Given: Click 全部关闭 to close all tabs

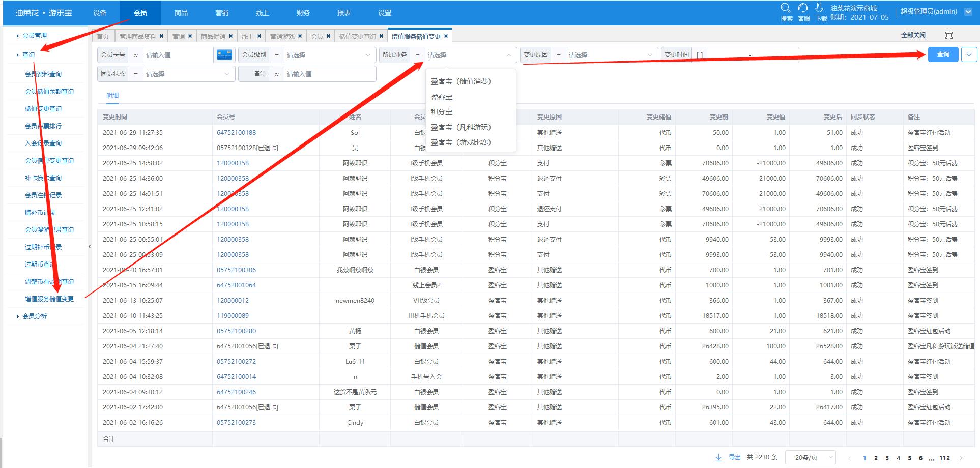Looking at the screenshot, I should [913, 35].
